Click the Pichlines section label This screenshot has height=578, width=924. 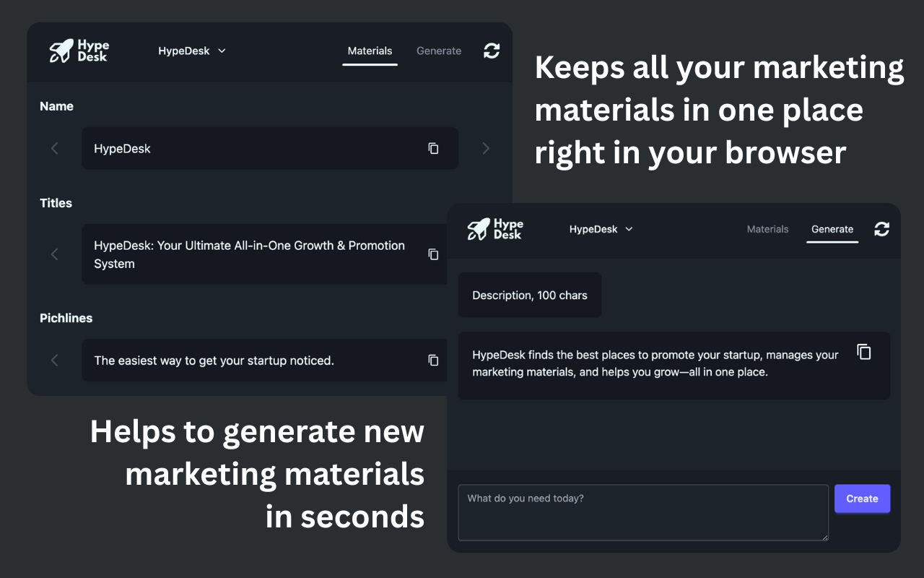(66, 318)
